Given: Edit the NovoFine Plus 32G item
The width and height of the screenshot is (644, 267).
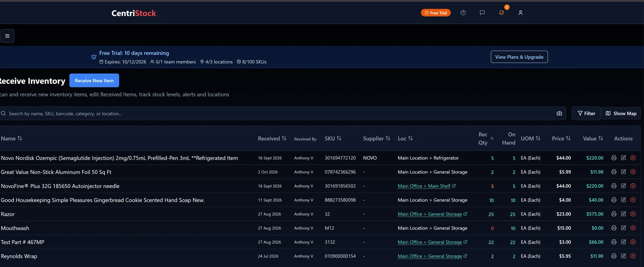Looking at the screenshot, I should 623,186.
